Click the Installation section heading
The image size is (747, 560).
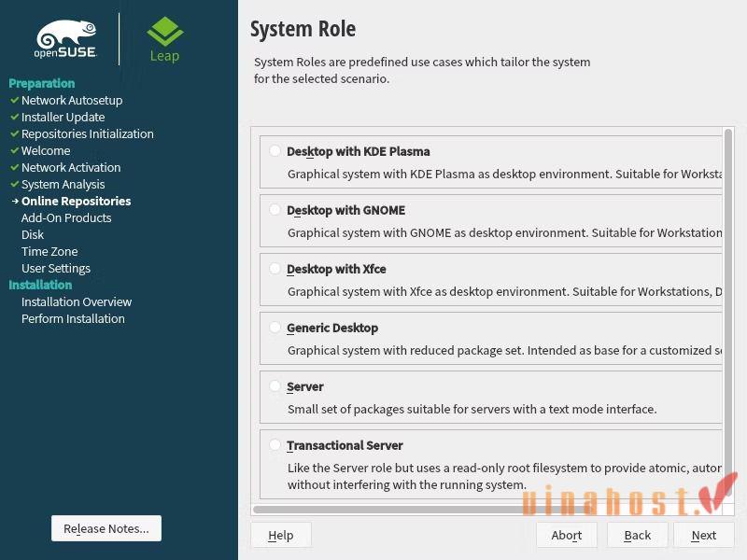[40, 285]
